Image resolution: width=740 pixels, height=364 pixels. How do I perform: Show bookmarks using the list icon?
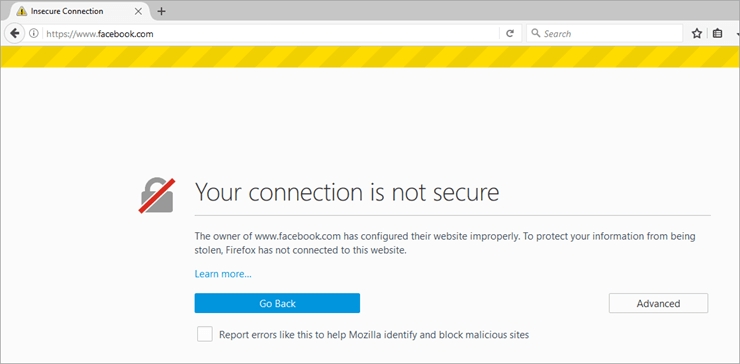click(717, 34)
